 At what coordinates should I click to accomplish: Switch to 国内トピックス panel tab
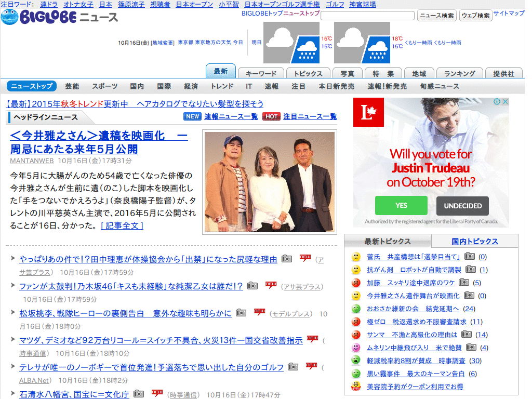coord(475,241)
